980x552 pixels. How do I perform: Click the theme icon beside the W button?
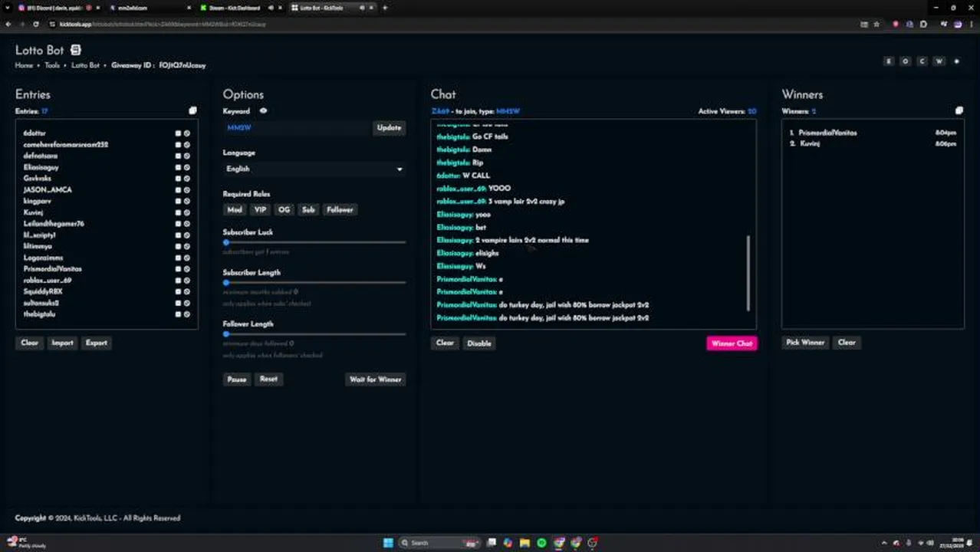(956, 61)
